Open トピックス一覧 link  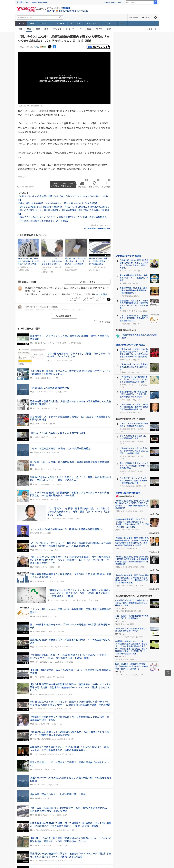tap(149, 29)
